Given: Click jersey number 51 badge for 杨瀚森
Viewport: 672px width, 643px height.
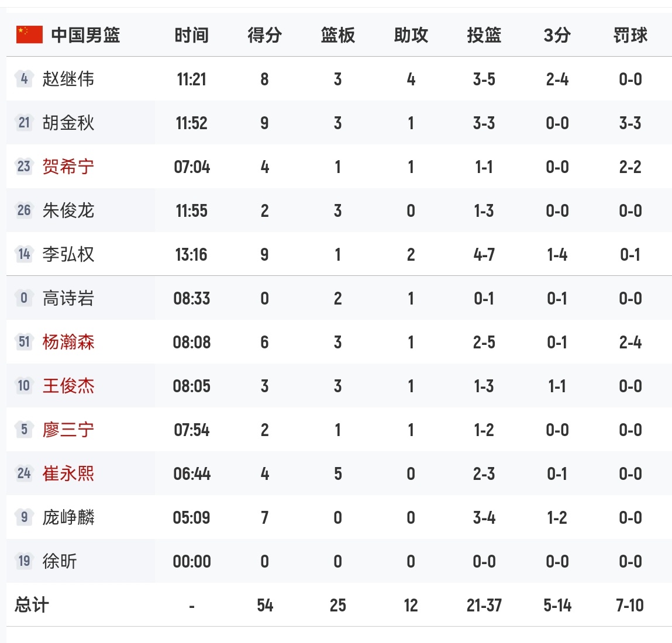Looking at the screenshot, I should [x=24, y=342].
